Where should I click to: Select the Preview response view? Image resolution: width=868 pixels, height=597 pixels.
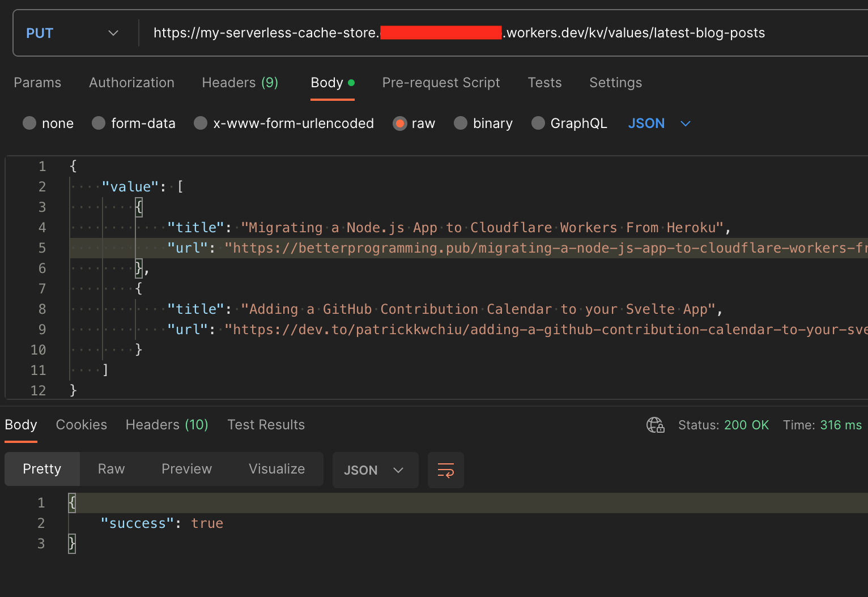186,469
